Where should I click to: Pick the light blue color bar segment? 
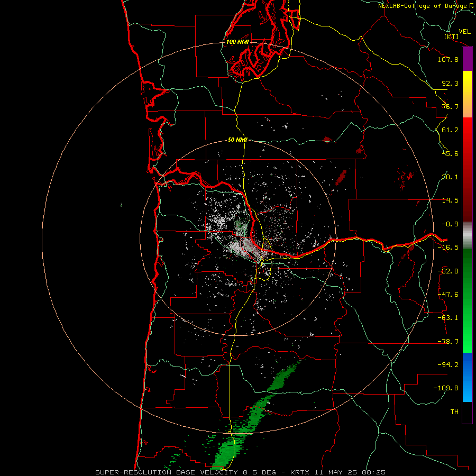[467, 390]
